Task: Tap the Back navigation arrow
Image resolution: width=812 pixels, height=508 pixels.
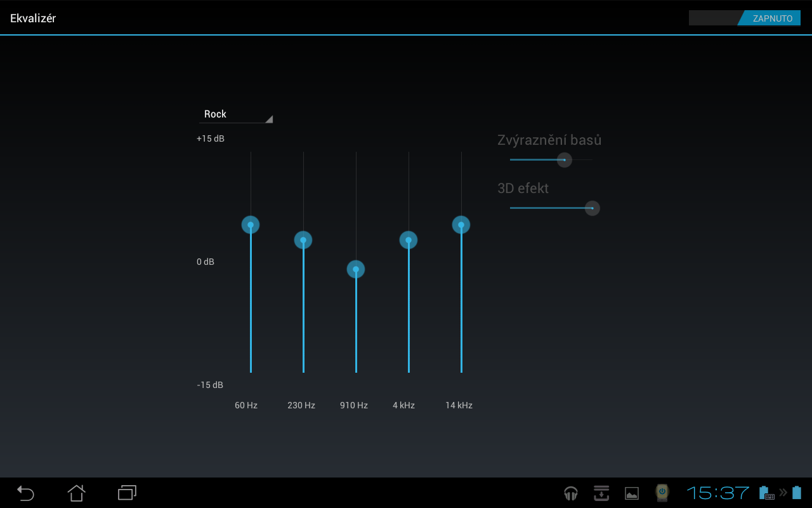Action: [x=25, y=493]
